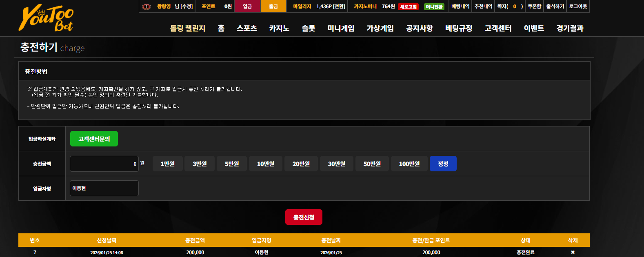Open the 입금 deposit tab

(247, 6)
